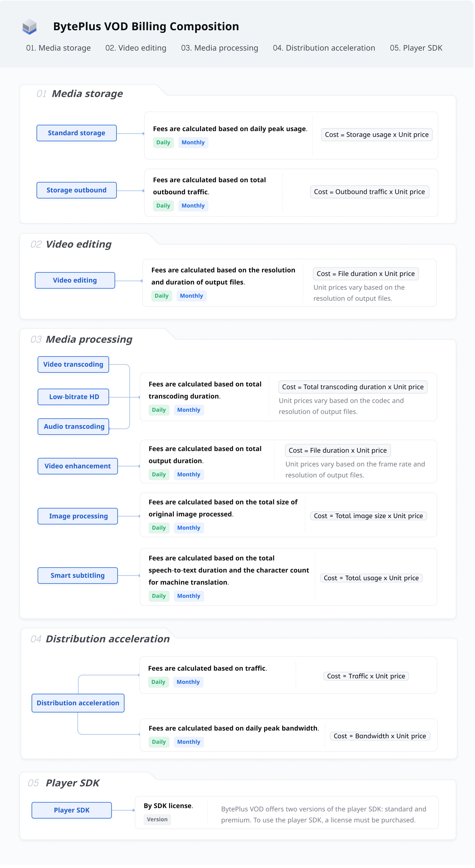The height and width of the screenshot is (868, 475).
Task: Click the Version tag under By SDK license
Action: point(157,819)
